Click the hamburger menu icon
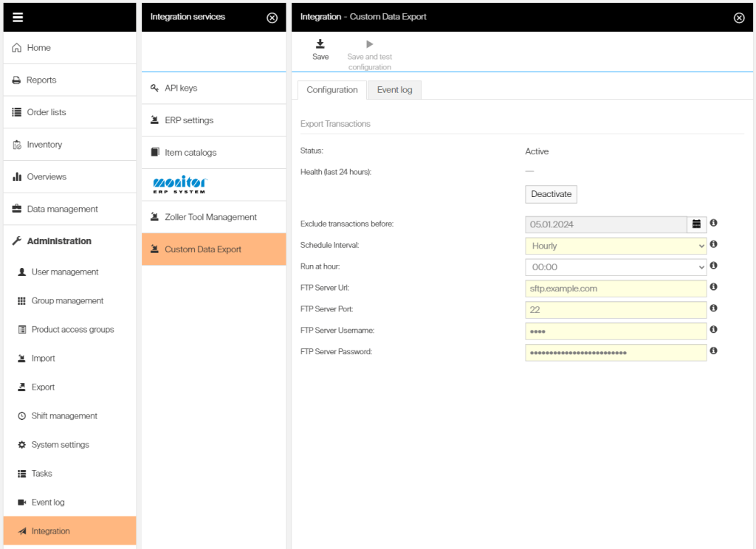756x549 pixels. tap(18, 17)
